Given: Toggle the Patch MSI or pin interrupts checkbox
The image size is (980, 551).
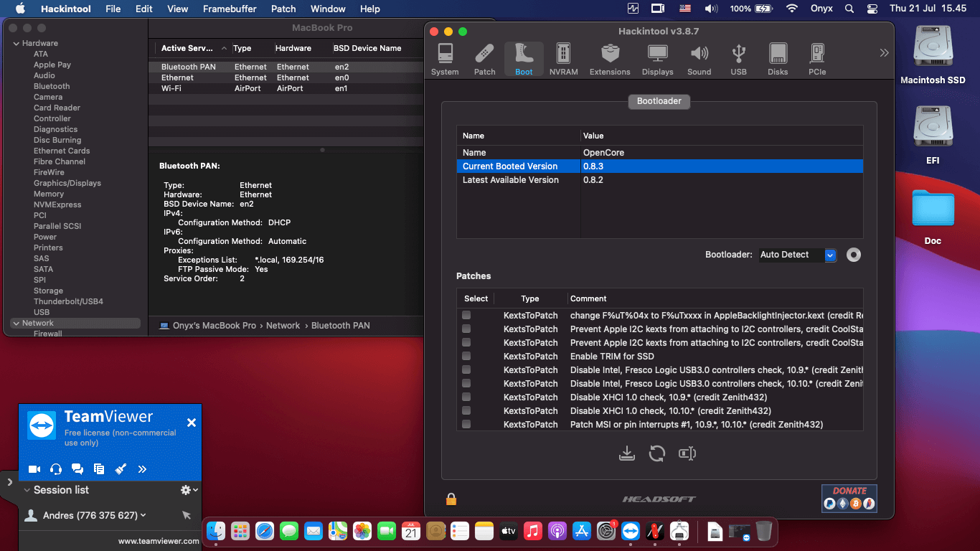Looking at the screenshot, I should (x=466, y=425).
